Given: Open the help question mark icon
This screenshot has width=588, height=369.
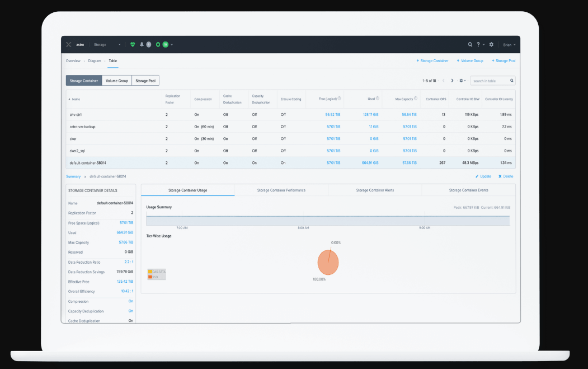Looking at the screenshot, I should coord(478,44).
